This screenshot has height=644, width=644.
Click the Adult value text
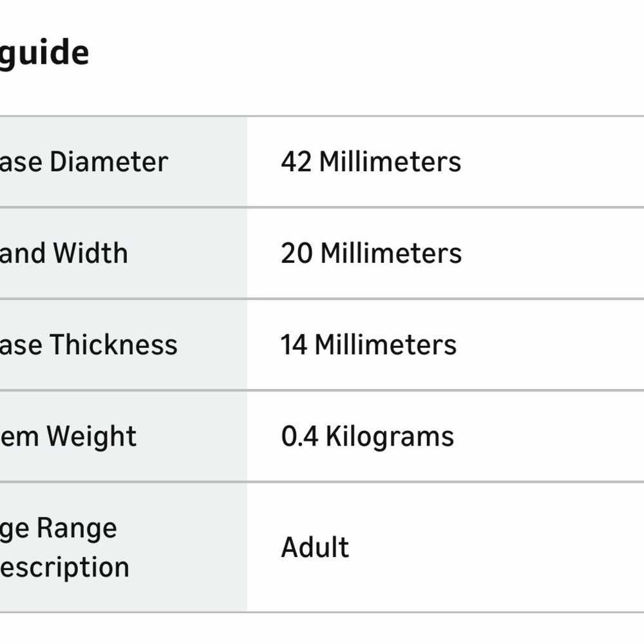click(315, 547)
